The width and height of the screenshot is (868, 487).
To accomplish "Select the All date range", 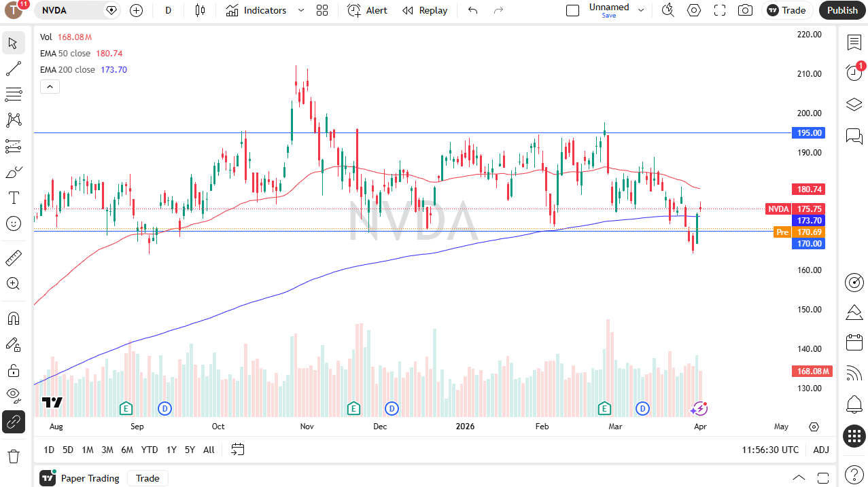I will pos(209,450).
